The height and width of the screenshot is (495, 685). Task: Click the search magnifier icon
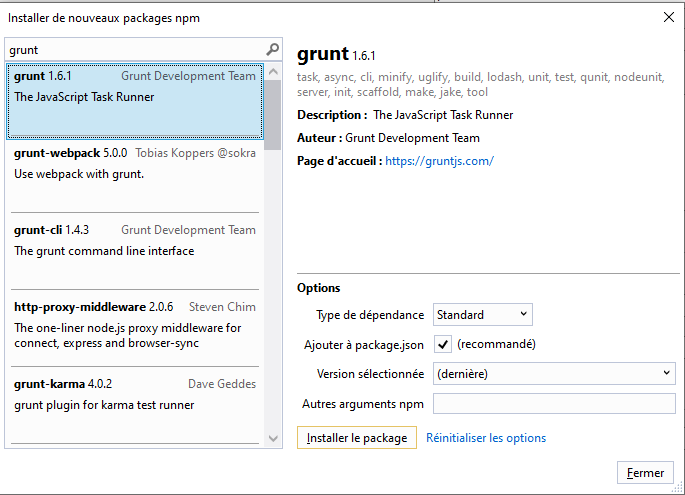[x=272, y=50]
